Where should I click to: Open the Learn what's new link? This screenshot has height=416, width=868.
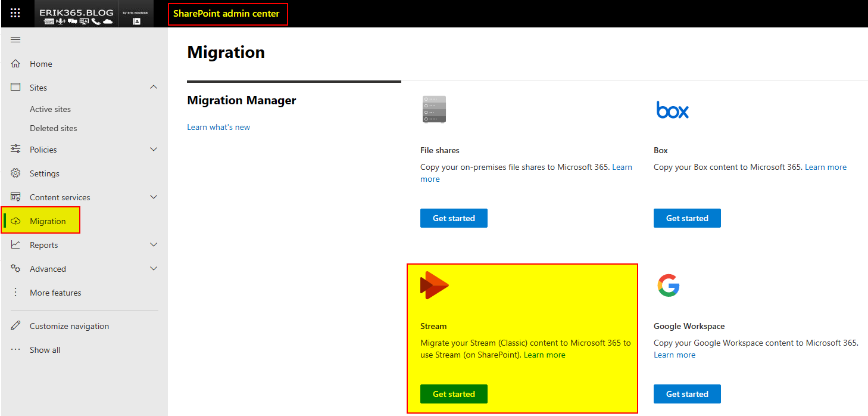(x=218, y=127)
